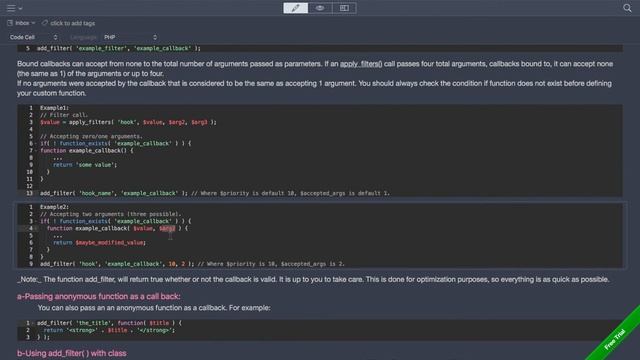This screenshot has height=360, width=640.
Task: Click '// Accepting zero/one arguments.' comment
Action: point(91,136)
